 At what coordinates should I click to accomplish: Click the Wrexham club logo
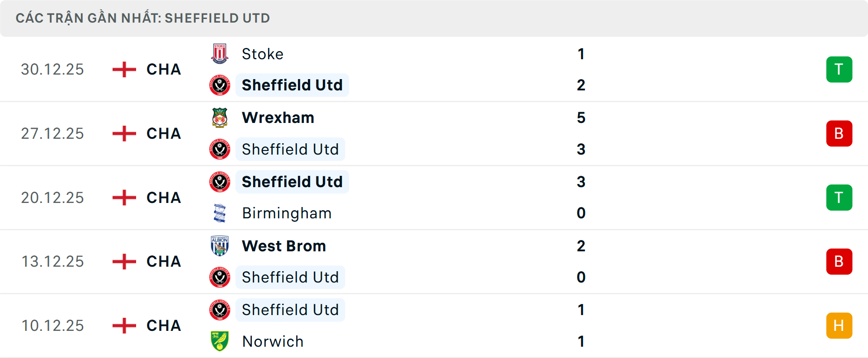220,118
